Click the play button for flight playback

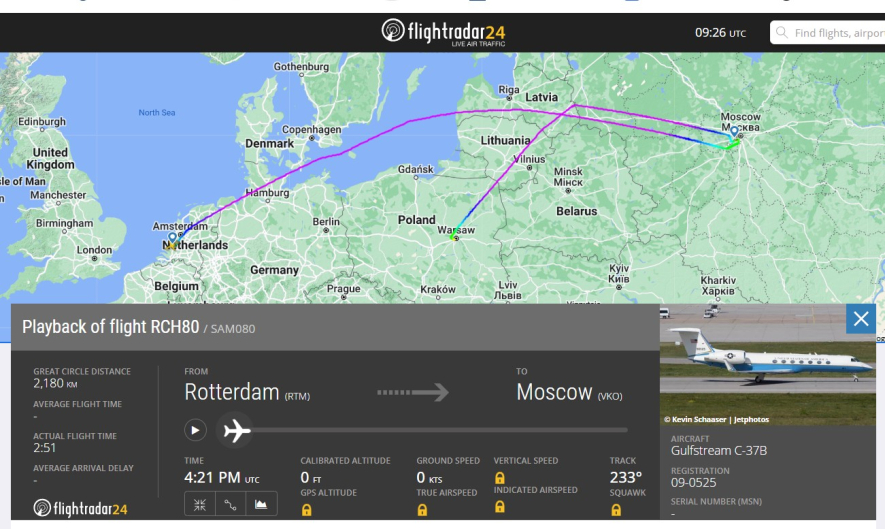click(x=195, y=430)
